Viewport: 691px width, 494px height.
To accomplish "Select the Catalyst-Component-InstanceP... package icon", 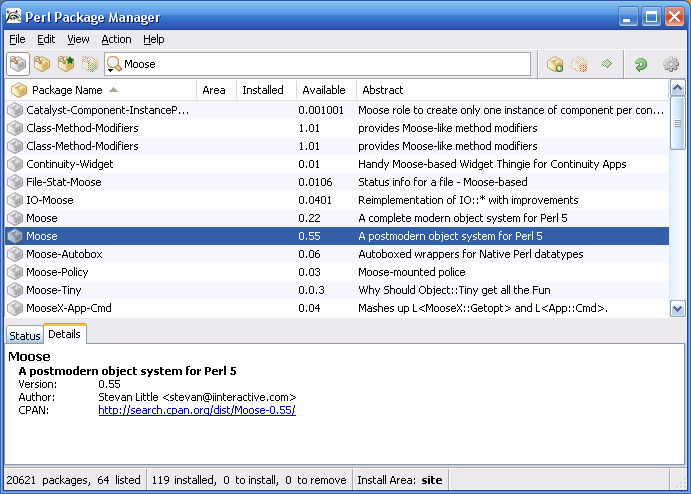I will [15, 110].
